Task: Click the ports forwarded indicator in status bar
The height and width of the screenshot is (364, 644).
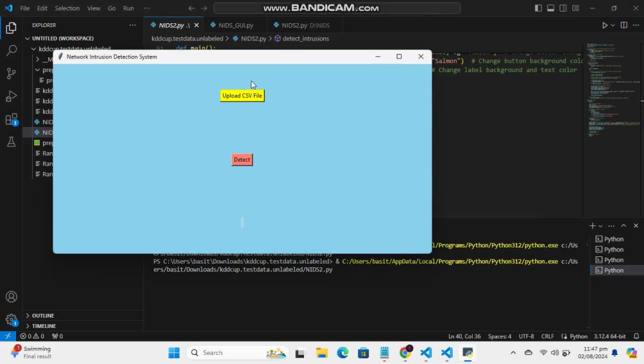Action: (57, 336)
